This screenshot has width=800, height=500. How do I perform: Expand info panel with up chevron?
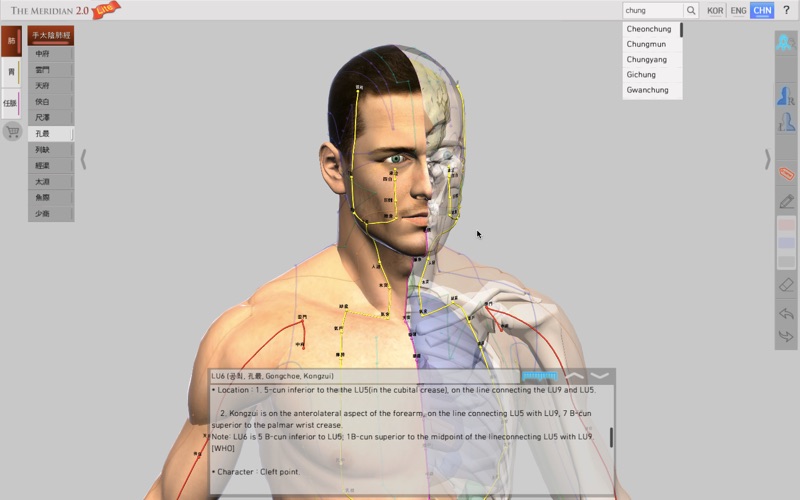(x=574, y=376)
